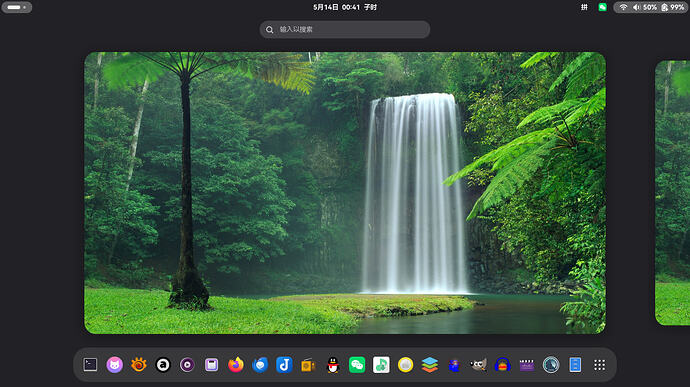Image resolution: width=690 pixels, height=387 pixels.
Task: Open the Thunderbird mail icon
Action: pyautogui.click(x=260, y=365)
